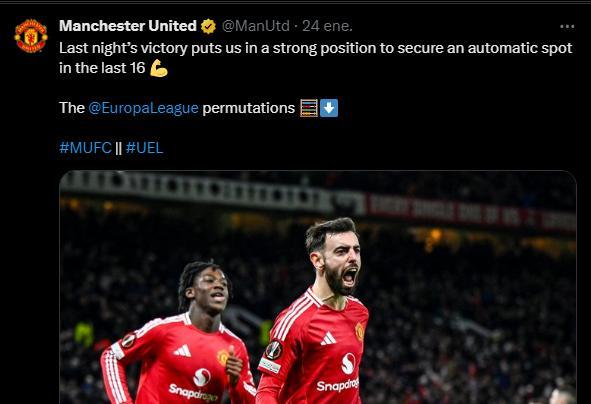Click the red banner in the stadium photo
This screenshot has height=404, width=591.
471,213
